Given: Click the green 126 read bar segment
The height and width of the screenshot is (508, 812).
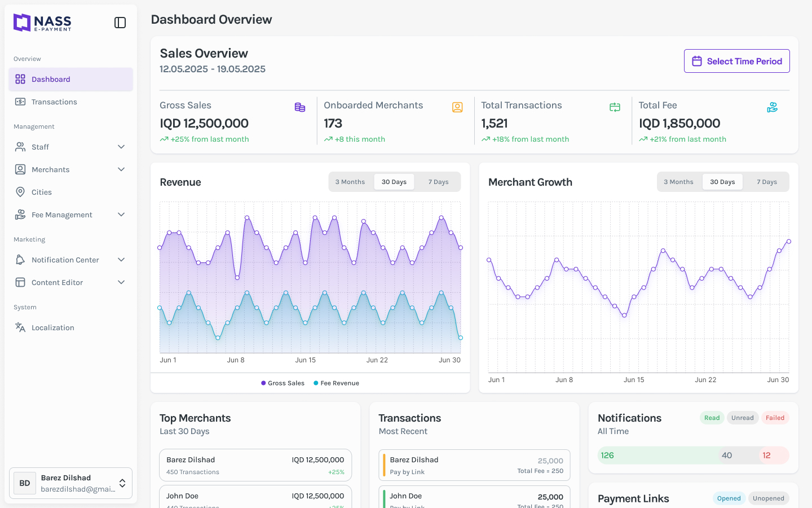Looking at the screenshot, I should pyautogui.click(x=659, y=456).
